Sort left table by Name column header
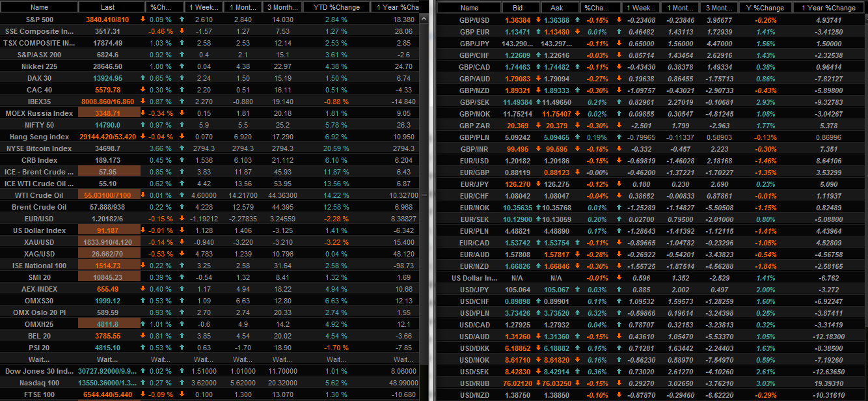The width and height of the screenshot is (868, 401). pyautogui.click(x=39, y=8)
